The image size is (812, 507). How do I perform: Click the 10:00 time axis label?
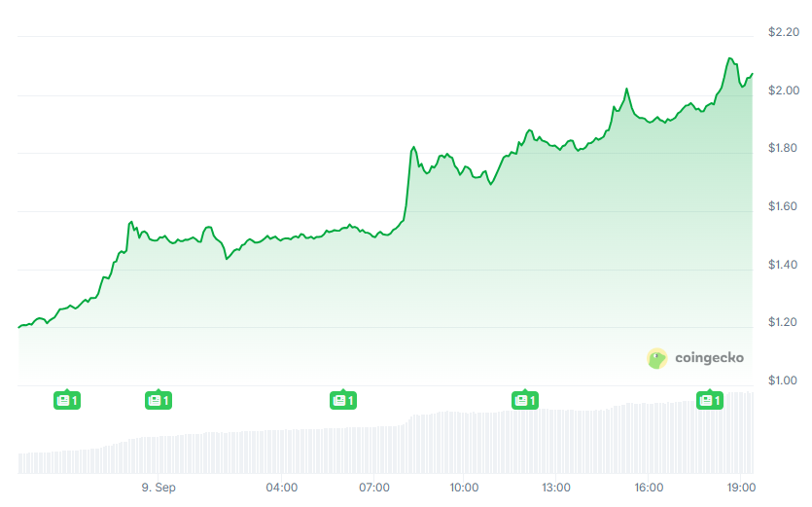(464, 487)
